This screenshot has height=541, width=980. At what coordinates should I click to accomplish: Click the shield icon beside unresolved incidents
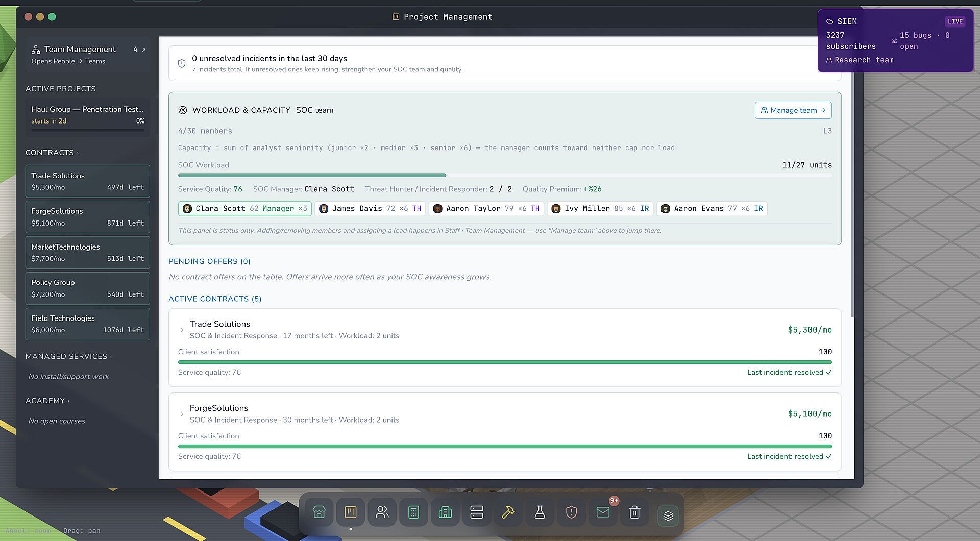coord(182,63)
